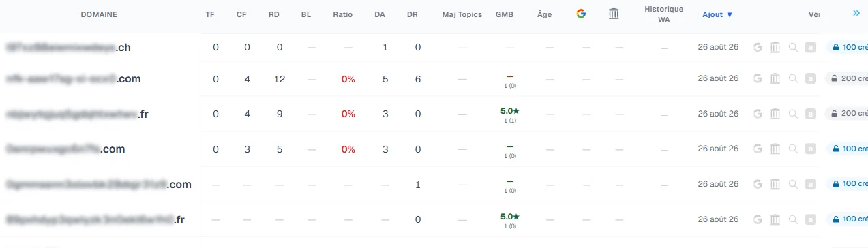Image resolution: width=868 pixels, height=248 pixels.
Task: Sort table by the Ratio column header
Action: (x=343, y=14)
